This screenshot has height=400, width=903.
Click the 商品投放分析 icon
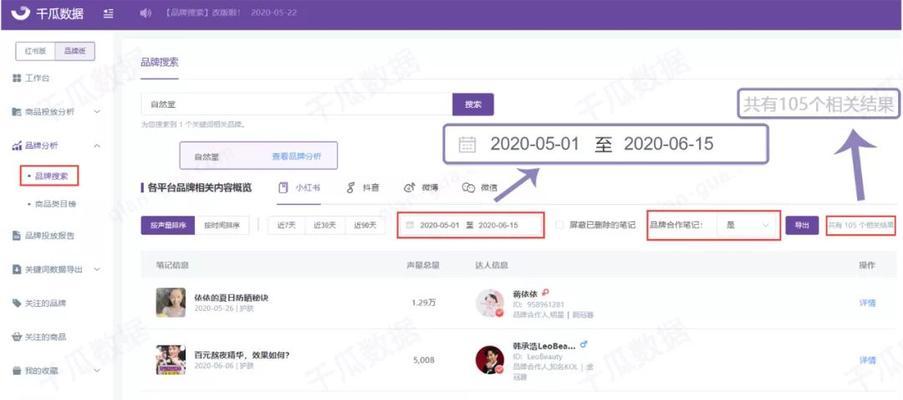tap(17, 112)
